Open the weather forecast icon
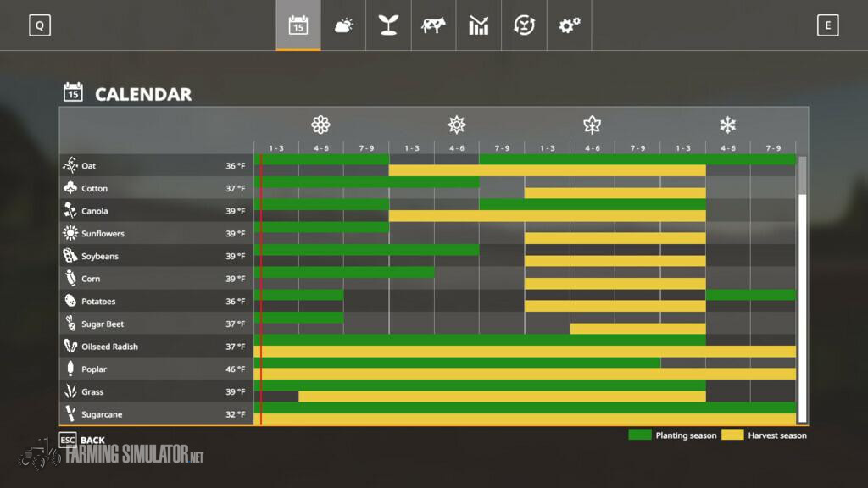This screenshot has width=868, height=488. (x=343, y=25)
